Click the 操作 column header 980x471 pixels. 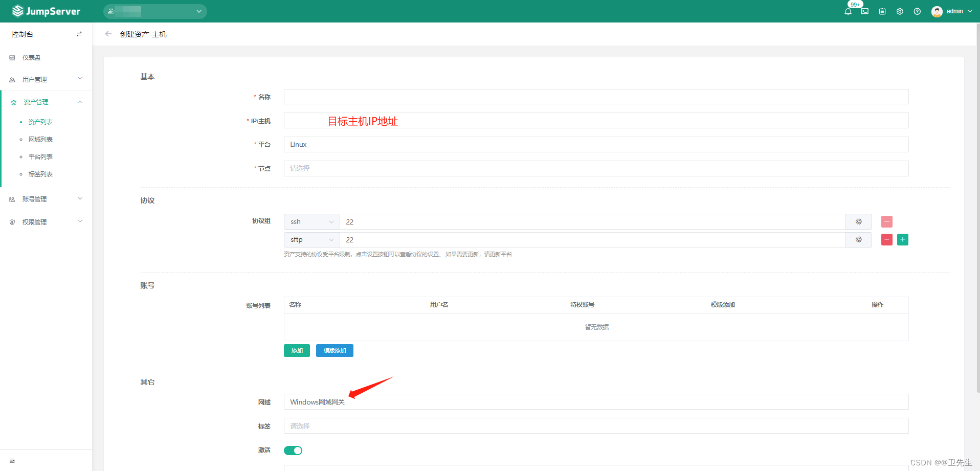(x=878, y=305)
